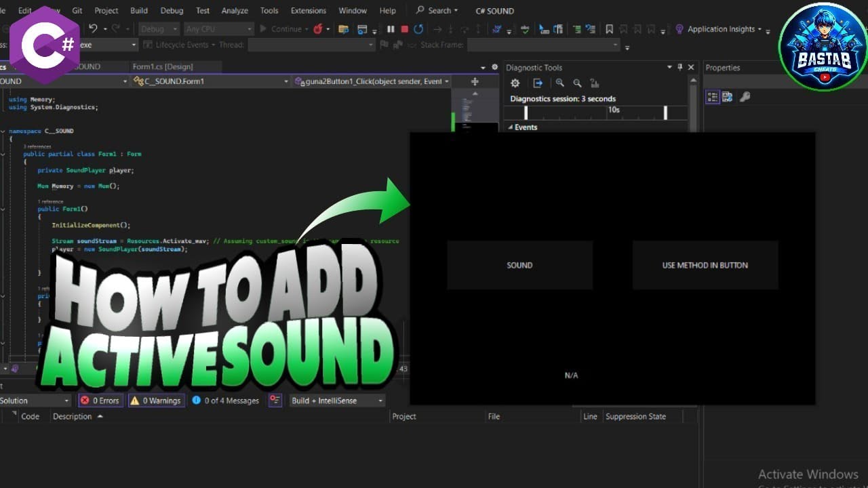Open the Application Insights dropdown arrow

pos(759,29)
